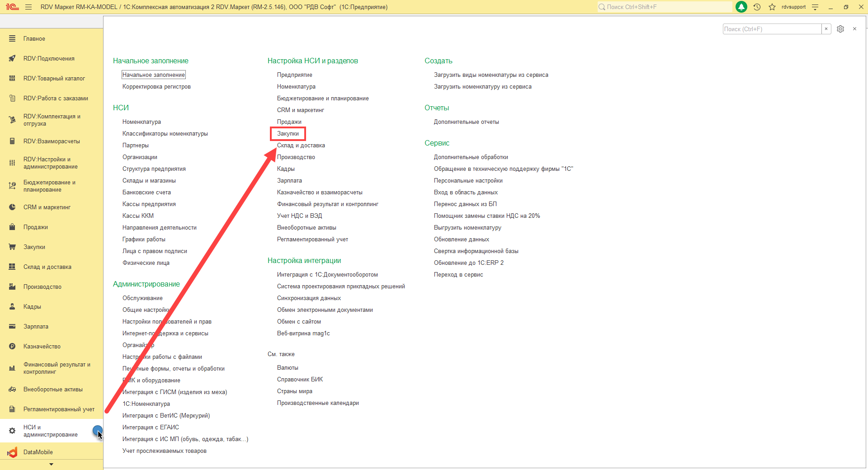Open Казначейство и взаиморасчеты settings link
The image size is (868, 470).
pos(320,193)
